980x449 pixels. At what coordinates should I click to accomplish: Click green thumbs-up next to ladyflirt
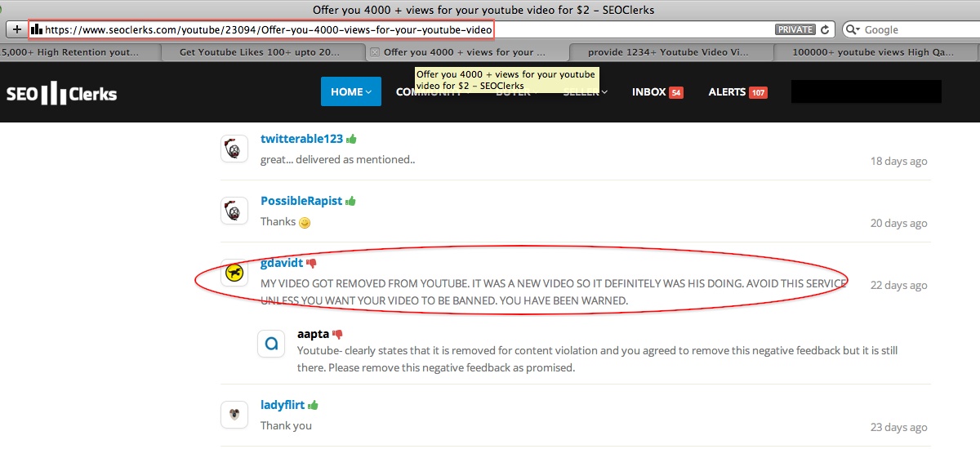tap(313, 405)
